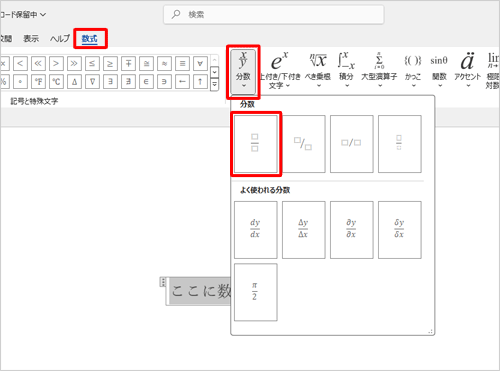Open the 積分 integral dropdown
The image size is (500, 371).
[x=346, y=70]
